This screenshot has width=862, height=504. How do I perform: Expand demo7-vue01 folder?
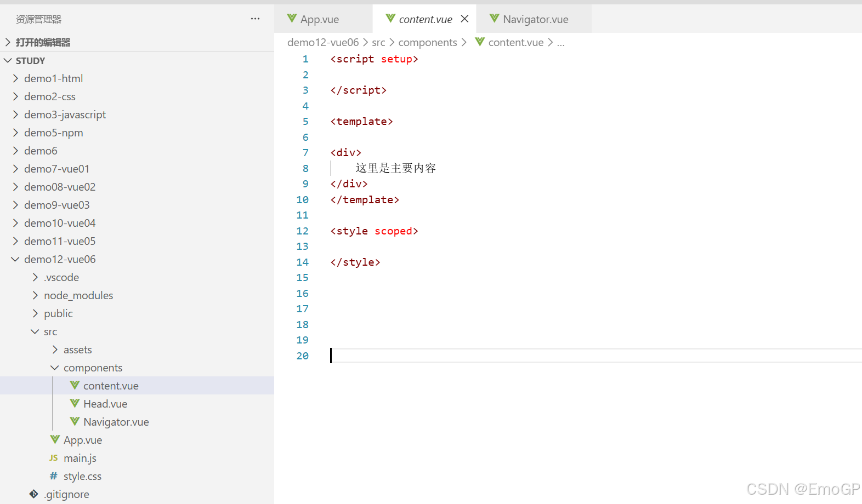click(x=137, y=169)
